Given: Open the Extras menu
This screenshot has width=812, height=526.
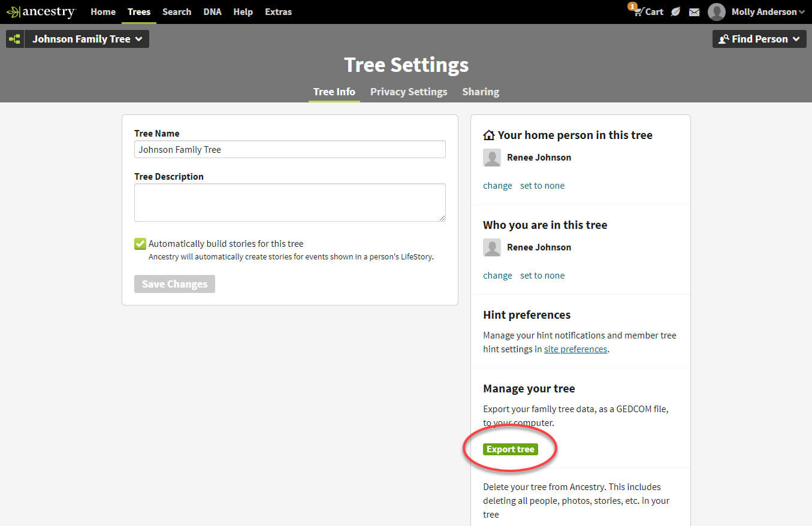Looking at the screenshot, I should click(x=279, y=12).
